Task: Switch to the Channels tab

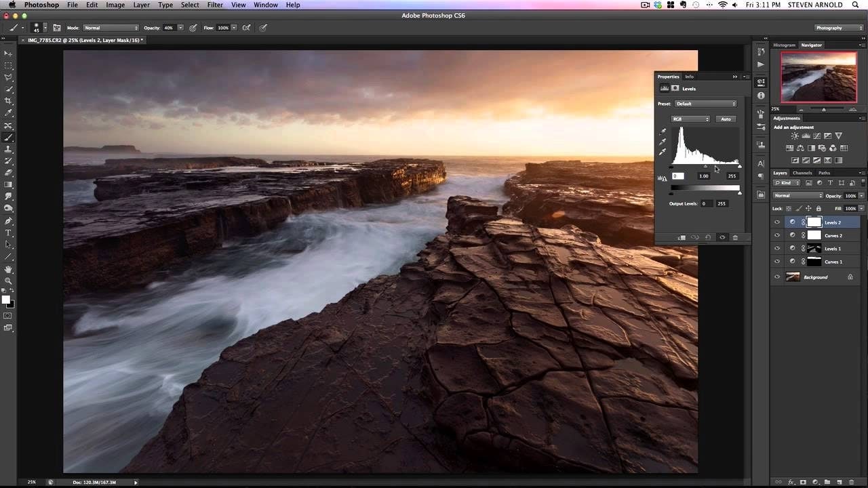Action: click(802, 173)
